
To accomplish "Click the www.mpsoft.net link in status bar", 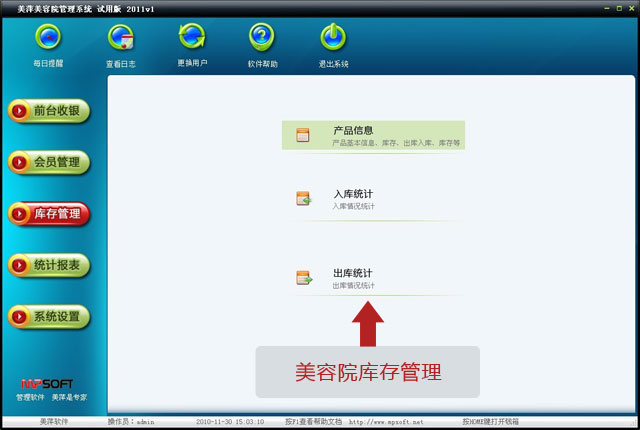I will tap(386, 422).
